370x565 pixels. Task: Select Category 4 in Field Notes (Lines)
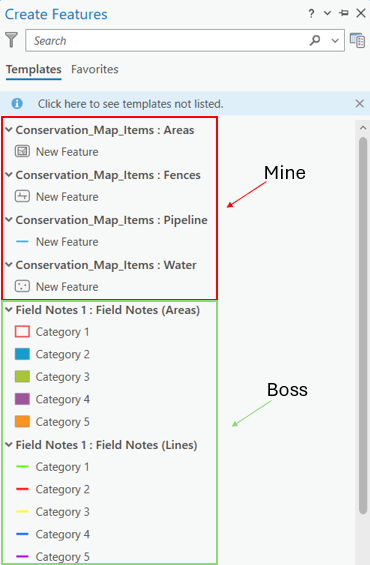(x=62, y=534)
